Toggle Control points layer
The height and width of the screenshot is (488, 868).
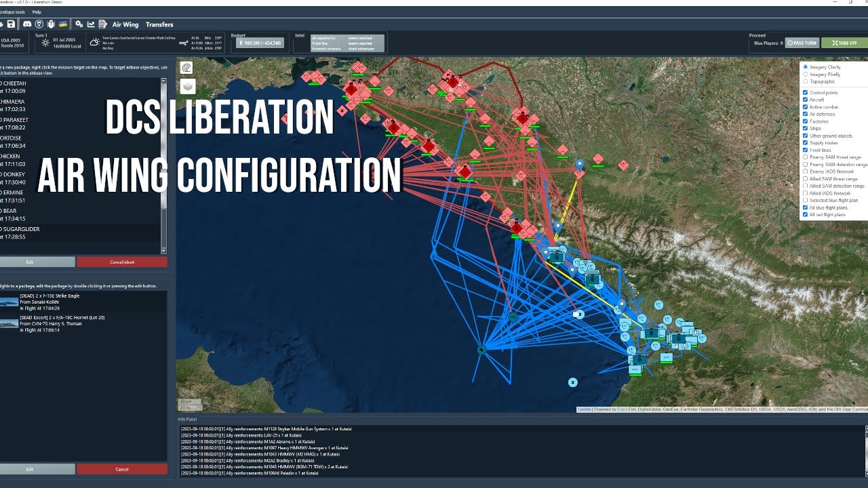click(x=805, y=92)
